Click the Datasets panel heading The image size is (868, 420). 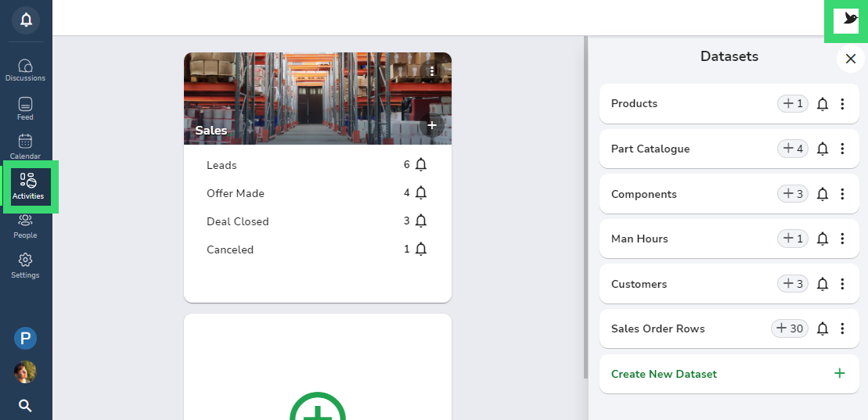click(x=729, y=56)
